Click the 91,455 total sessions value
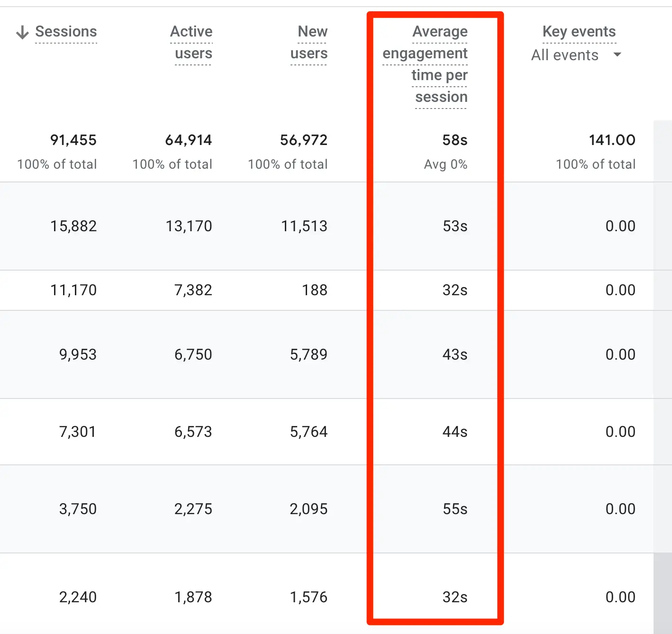The image size is (672, 634). [73, 140]
